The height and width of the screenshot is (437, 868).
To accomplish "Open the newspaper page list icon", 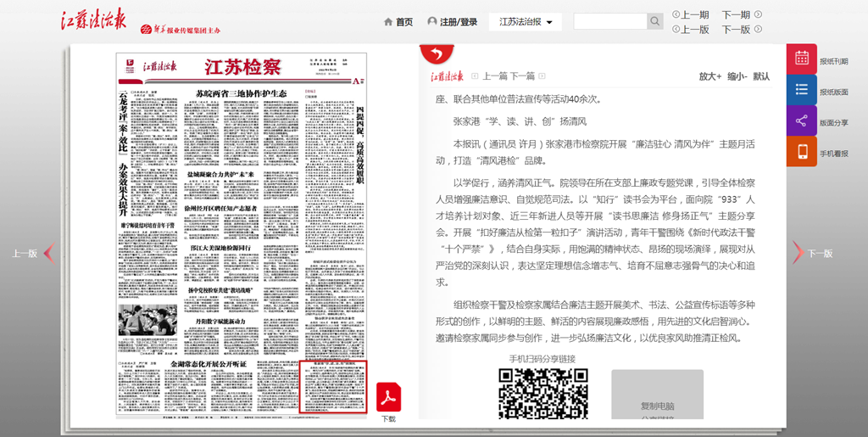I will pos(801,91).
